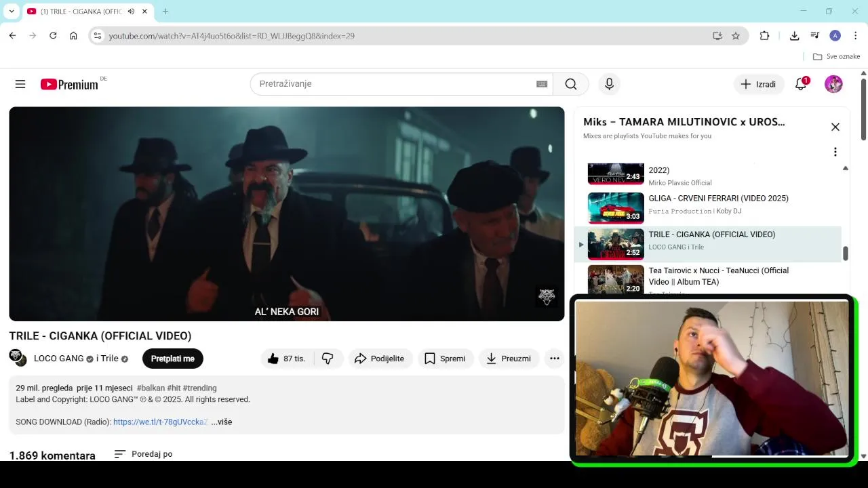
Task: Like the video with thumbs up
Action: (286, 359)
